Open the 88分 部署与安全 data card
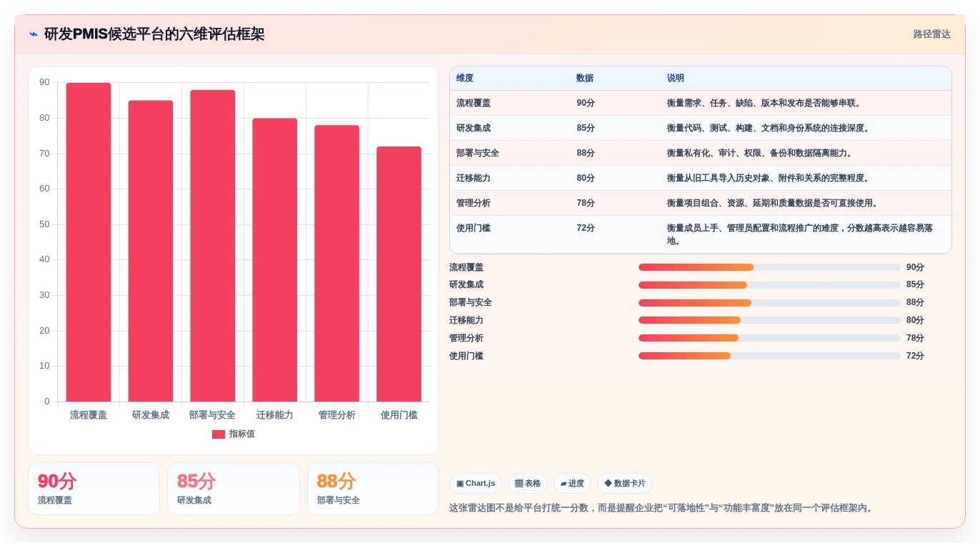The width and height of the screenshot is (980, 543). pos(373,489)
